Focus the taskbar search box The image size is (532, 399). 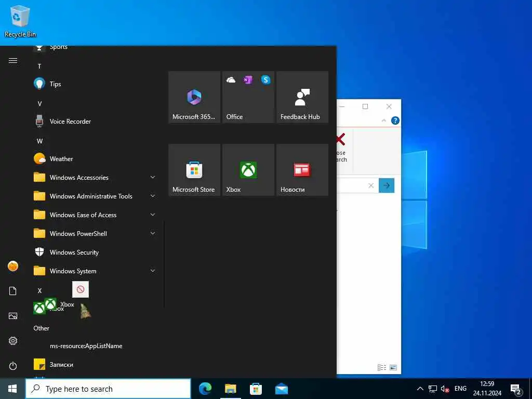[x=108, y=389]
